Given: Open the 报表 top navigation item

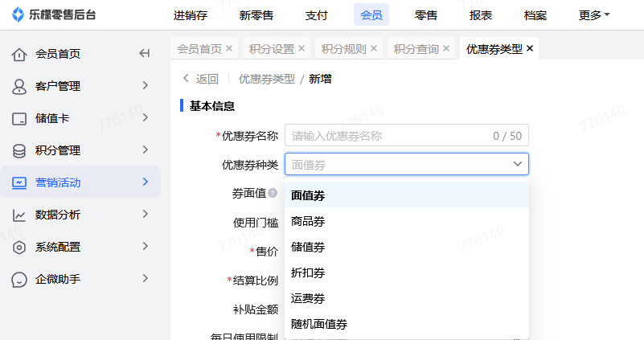Looking at the screenshot, I should click(x=481, y=14).
